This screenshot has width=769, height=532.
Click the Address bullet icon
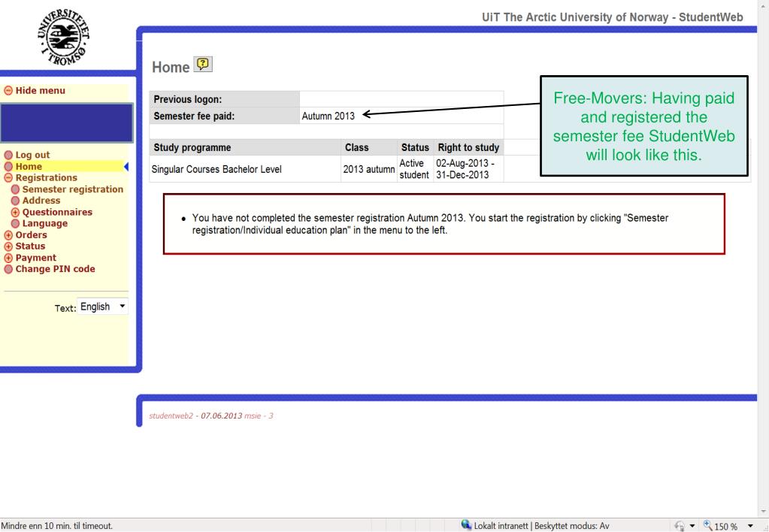pos(14,199)
